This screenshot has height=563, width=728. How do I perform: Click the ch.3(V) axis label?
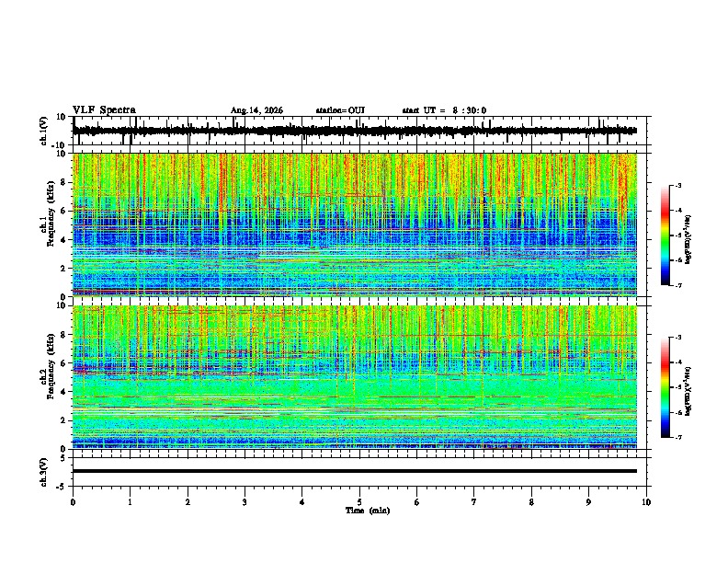(x=44, y=472)
